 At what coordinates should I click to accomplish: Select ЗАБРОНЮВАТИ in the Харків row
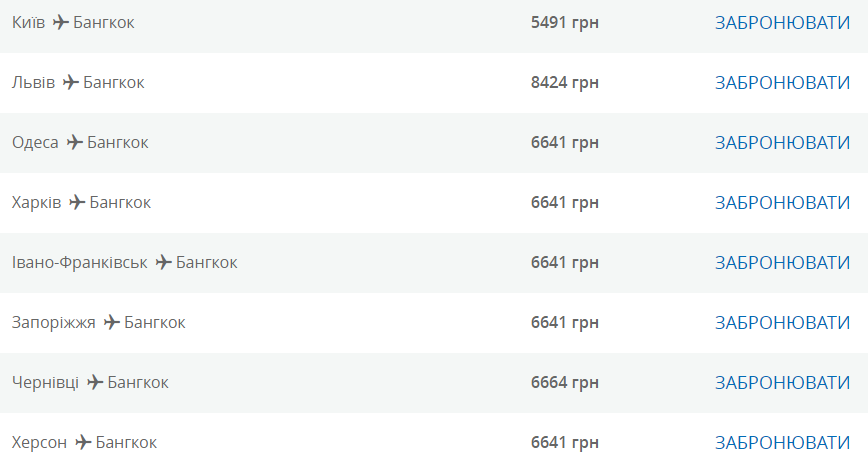click(x=782, y=202)
